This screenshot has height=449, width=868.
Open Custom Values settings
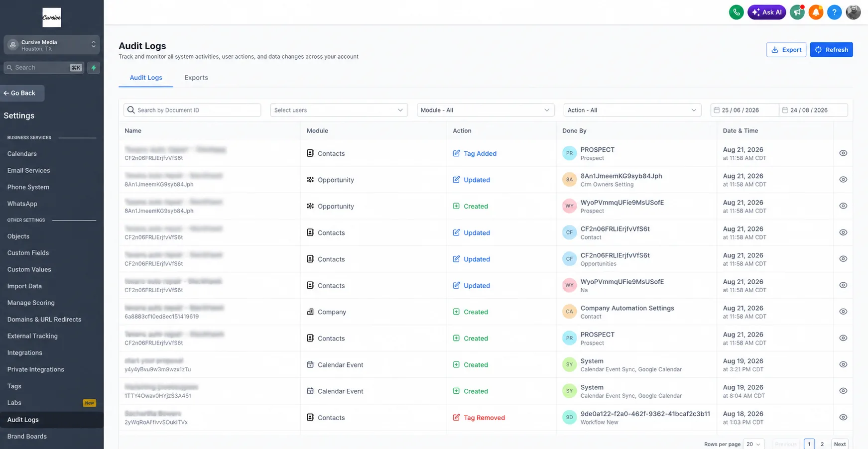pos(29,269)
